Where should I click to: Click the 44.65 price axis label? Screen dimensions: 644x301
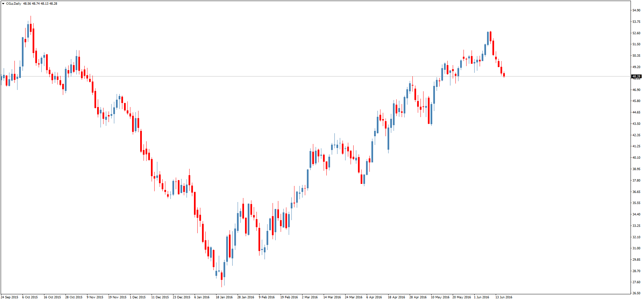tap(636, 112)
